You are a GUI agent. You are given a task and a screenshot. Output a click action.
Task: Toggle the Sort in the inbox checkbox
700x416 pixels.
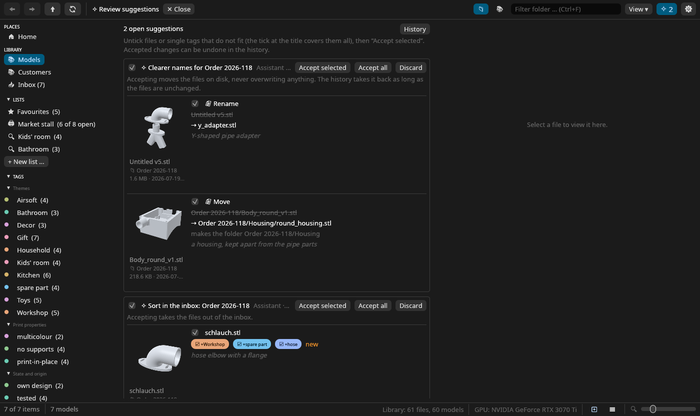(132, 306)
